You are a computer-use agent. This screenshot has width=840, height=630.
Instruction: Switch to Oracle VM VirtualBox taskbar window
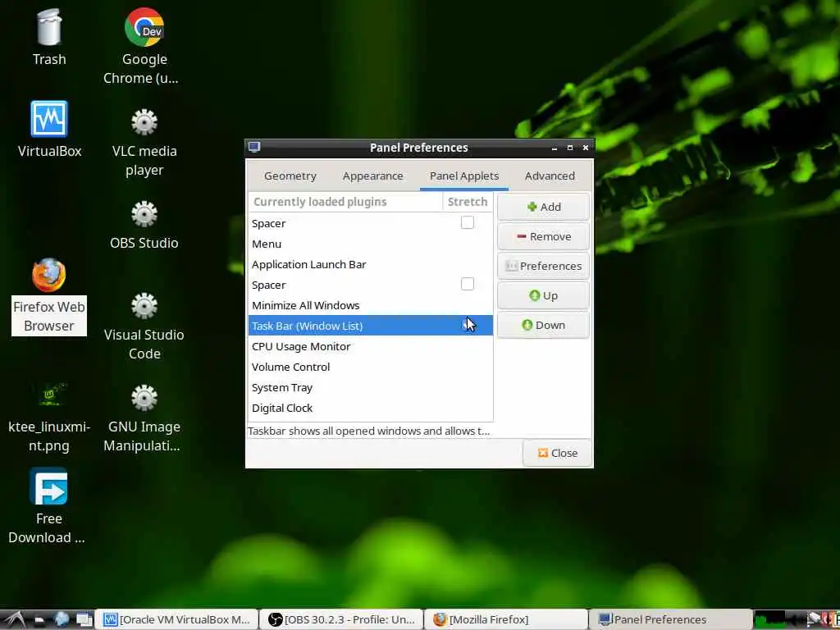point(177,620)
